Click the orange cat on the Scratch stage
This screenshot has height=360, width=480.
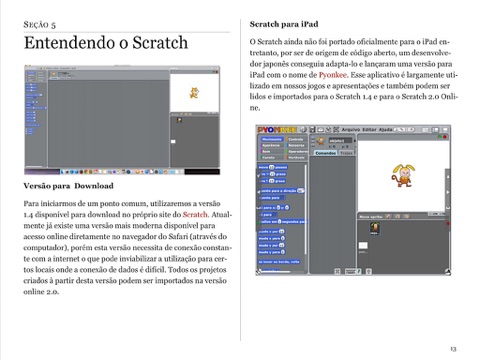[194, 93]
